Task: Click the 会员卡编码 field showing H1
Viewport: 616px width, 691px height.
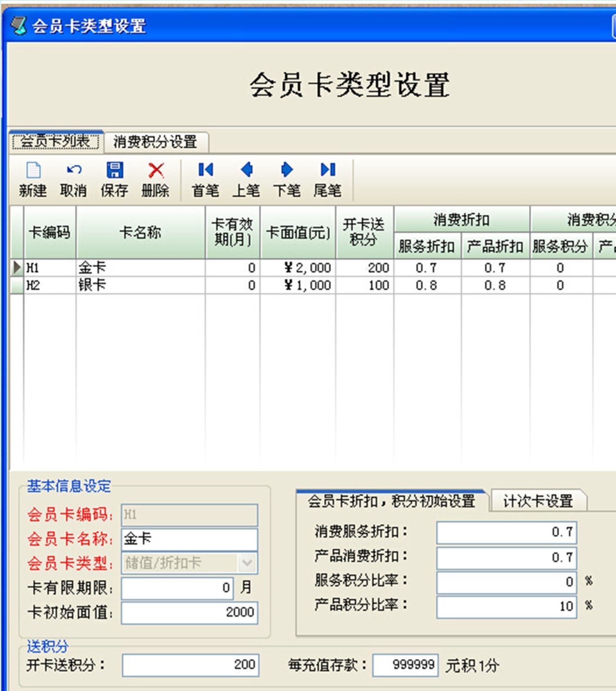Action: point(190,515)
